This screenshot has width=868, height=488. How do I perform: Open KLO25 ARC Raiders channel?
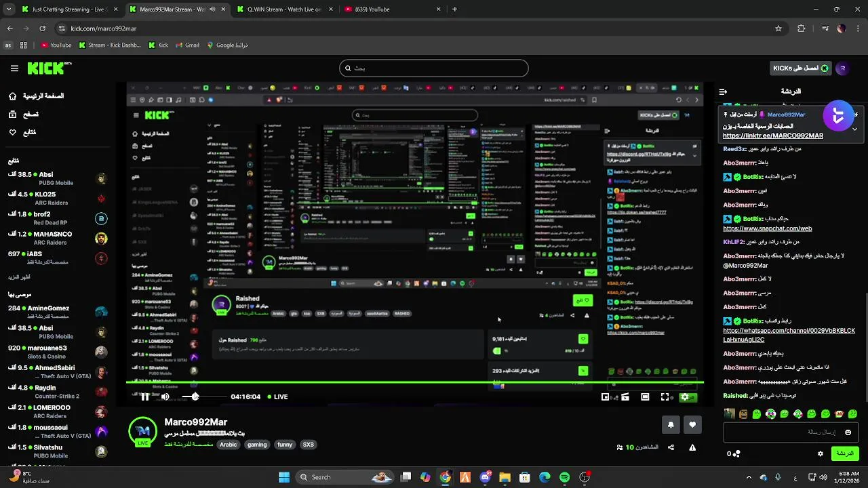point(58,198)
